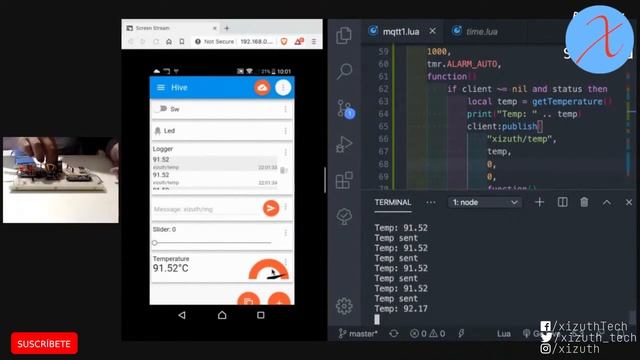This screenshot has width=640, height=360.
Task: Switch to the TERMINAL panel tab
Action: [393, 202]
